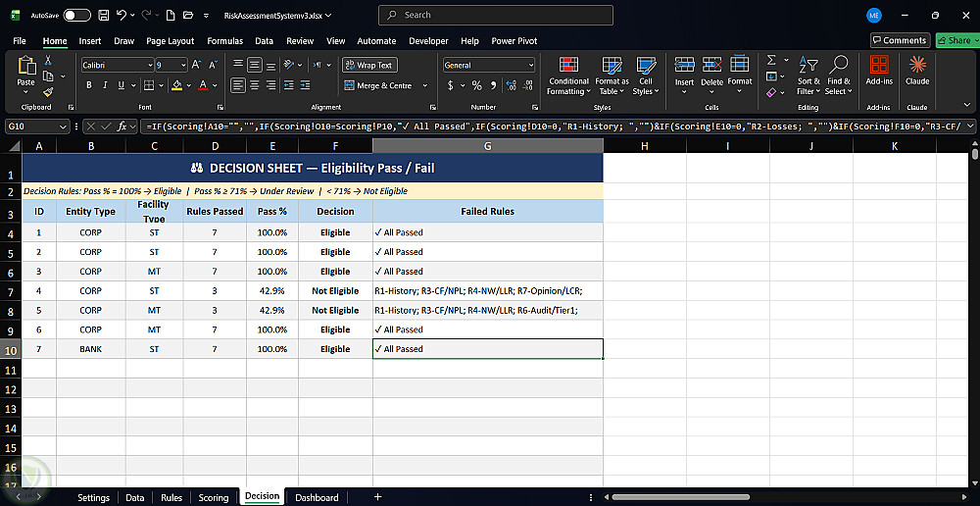This screenshot has width=980, height=506.
Task: Toggle the AutoSave switch
Action: 76,15
